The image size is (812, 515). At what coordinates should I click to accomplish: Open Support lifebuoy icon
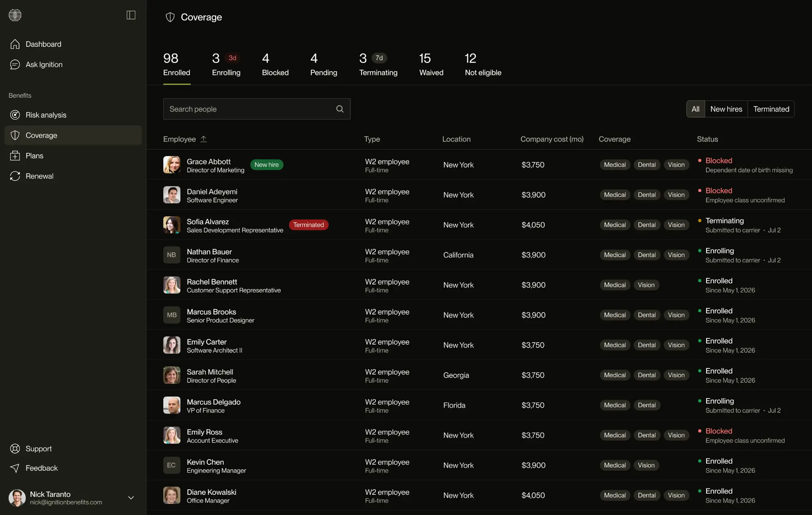[x=15, y=449]
